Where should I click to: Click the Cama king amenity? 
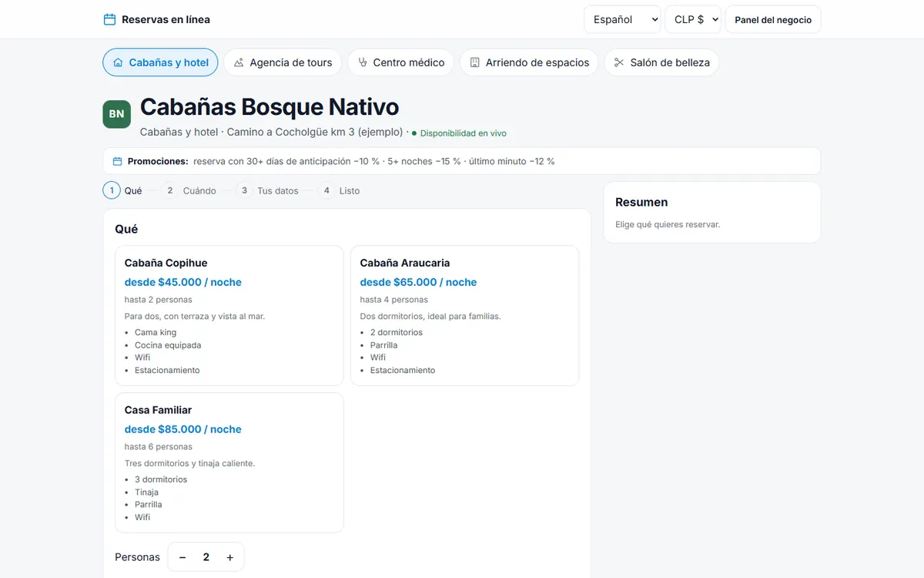click(x=156, y=332)
